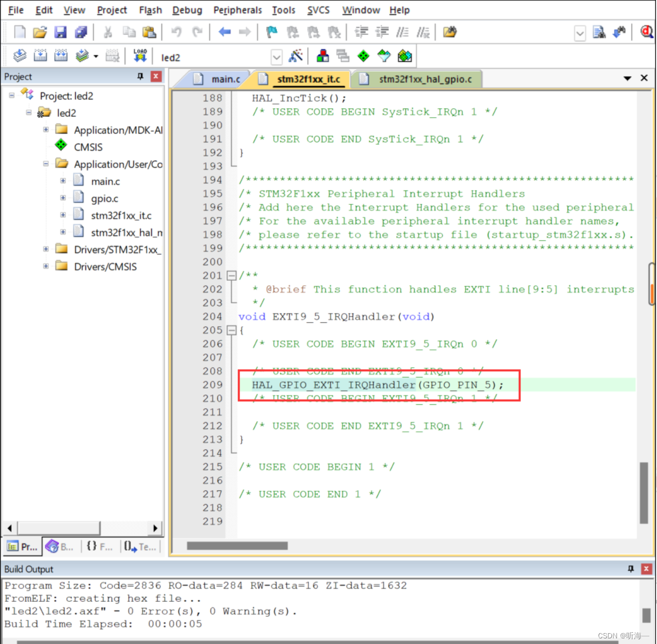Select stm32f1xx_it.c in project tree

tap(121, 216)
